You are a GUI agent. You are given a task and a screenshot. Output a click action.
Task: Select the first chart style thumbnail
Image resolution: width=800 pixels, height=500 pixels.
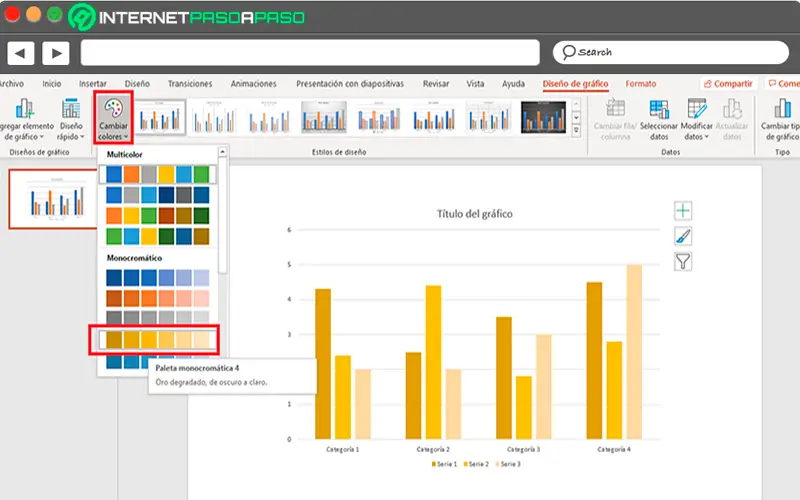(159, 118)
